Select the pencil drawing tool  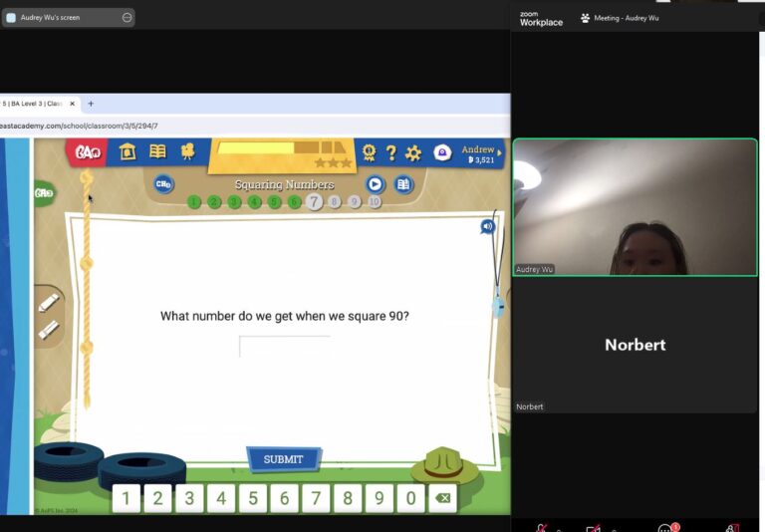click(48, 303)
